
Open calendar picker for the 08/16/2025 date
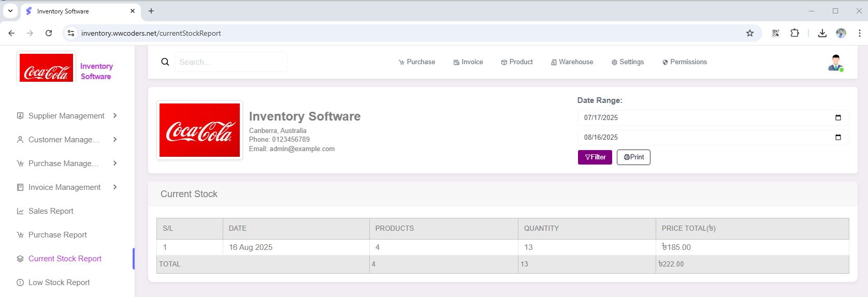(838, 137)
